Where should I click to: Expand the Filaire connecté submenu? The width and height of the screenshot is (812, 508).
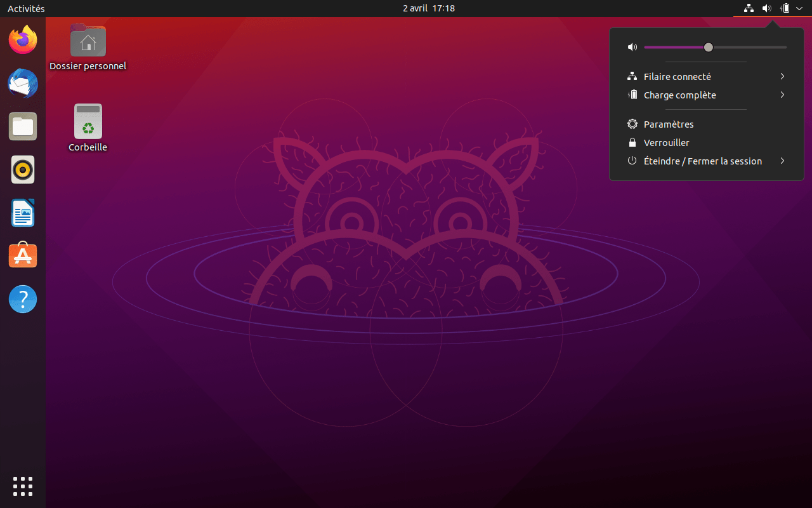706,77
